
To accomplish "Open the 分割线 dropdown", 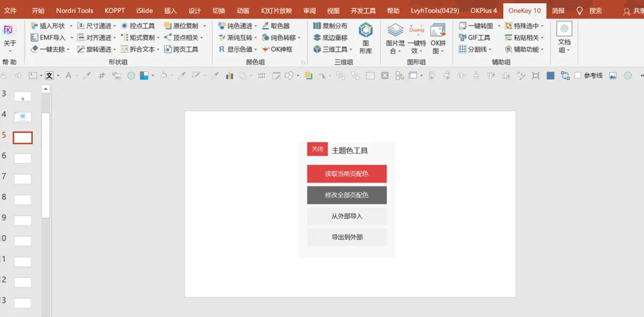I will [490, 50].
